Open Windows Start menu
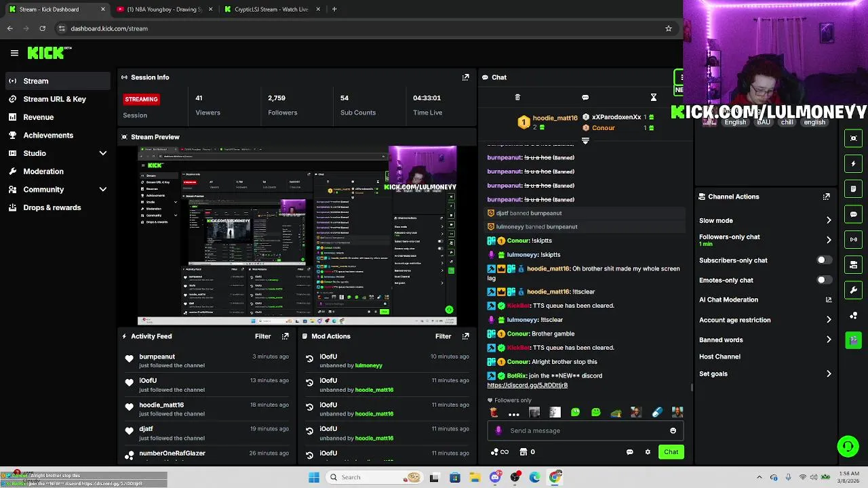The width and height of the screenshot is (868, 488). [x=314, y=477]
